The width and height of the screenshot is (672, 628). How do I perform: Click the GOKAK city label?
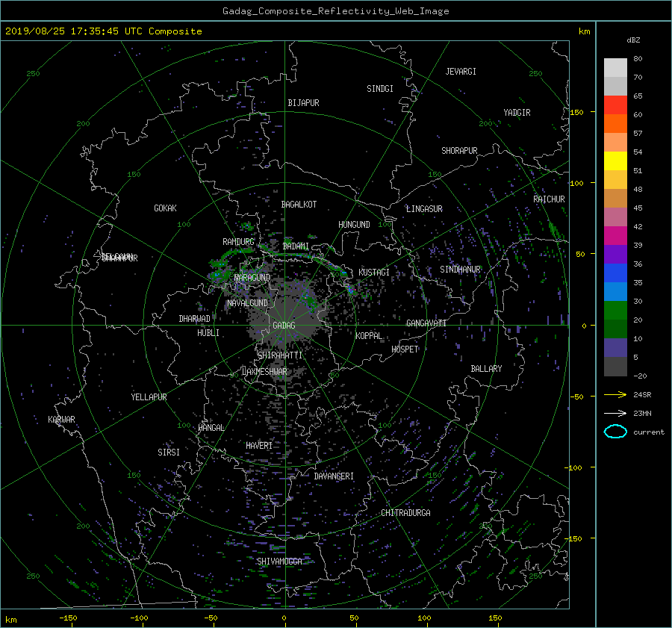(165, 208)
